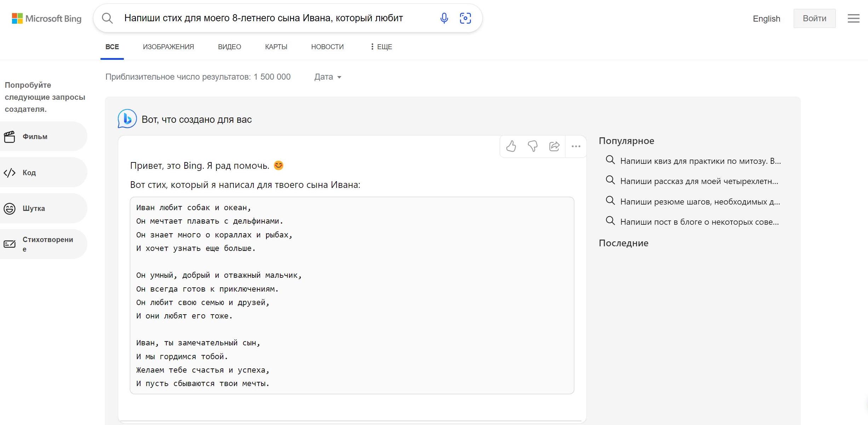This screenshot has width=868, height=425.
Task: Click popular query about квиз по митозу
Action: click(x=700, y=161)
